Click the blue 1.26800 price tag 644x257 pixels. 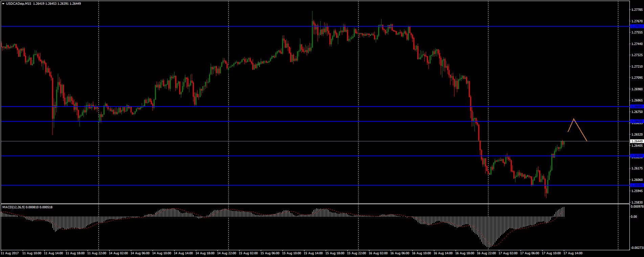tap(636, 107)
